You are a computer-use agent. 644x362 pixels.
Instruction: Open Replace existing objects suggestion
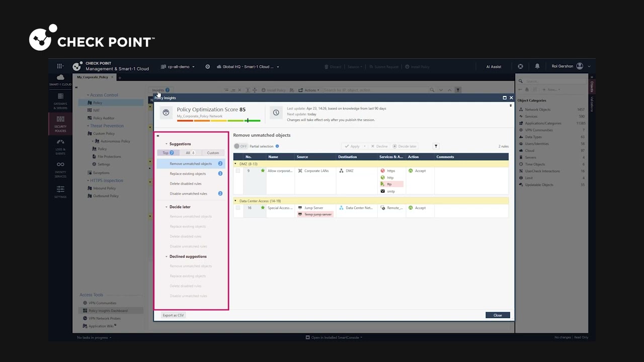click(191, 173)
